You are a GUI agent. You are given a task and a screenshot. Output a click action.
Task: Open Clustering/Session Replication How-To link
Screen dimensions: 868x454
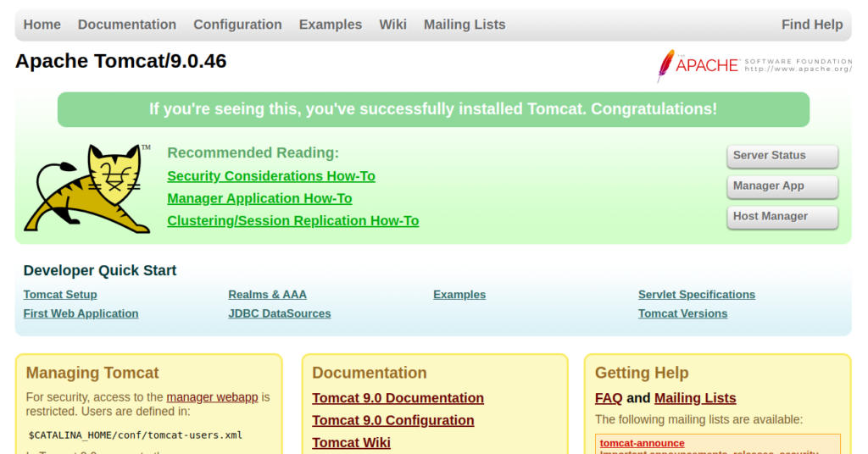292,220
